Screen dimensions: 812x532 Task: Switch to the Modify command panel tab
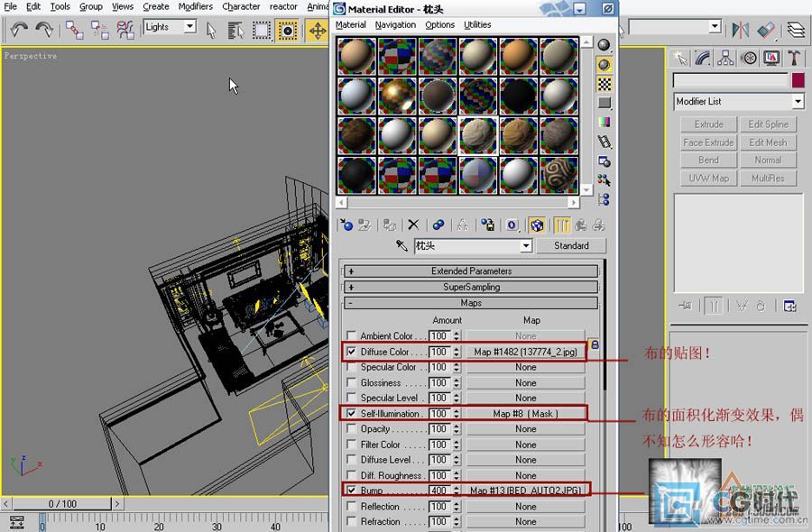tap(703, 58)
